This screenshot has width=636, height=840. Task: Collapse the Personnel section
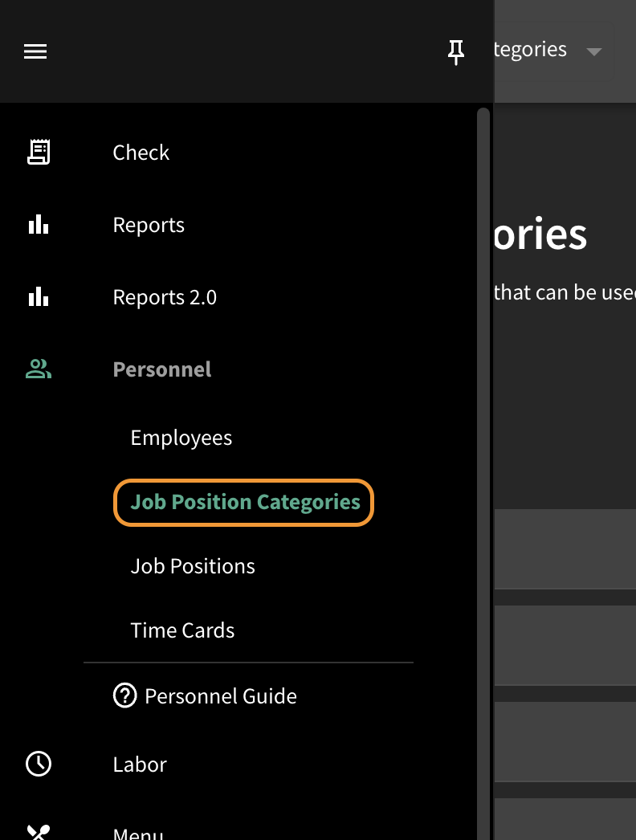click(162, 369)
